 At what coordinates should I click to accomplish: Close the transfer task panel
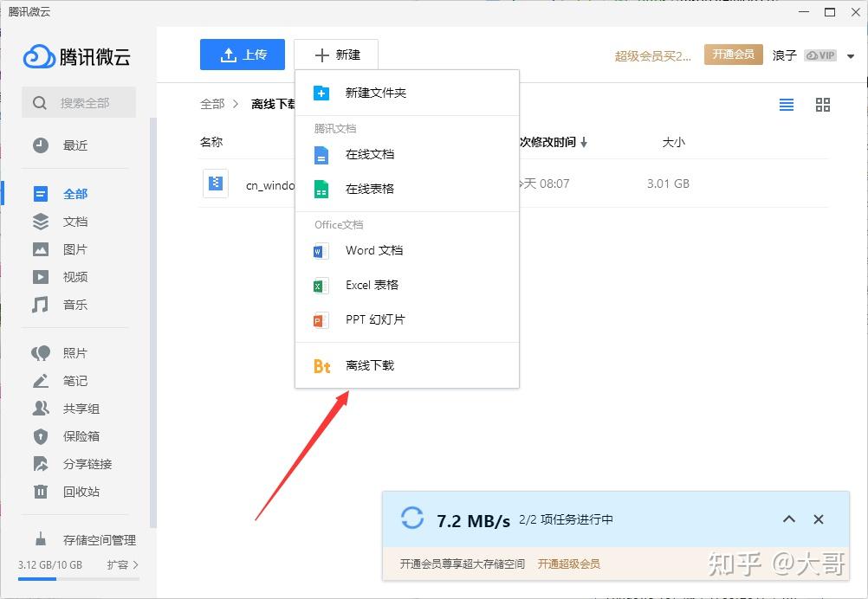(818, 518)
